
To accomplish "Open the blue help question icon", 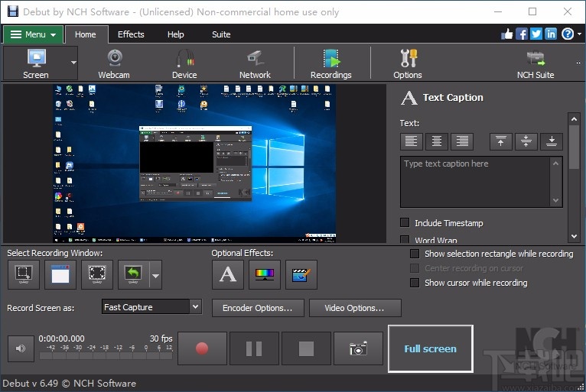I will pos(568,34).
